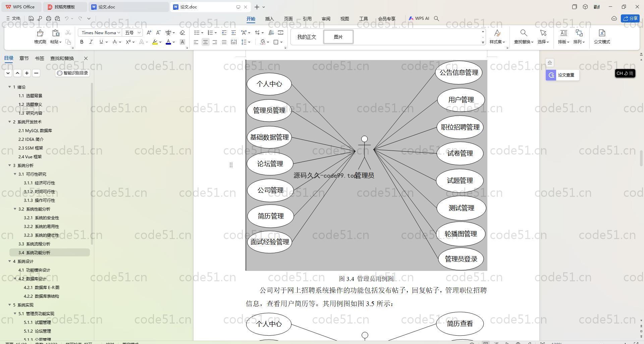Click the Smart Identify TOC (智能识别目录) button
644x344 pixels.
[72, 73]
